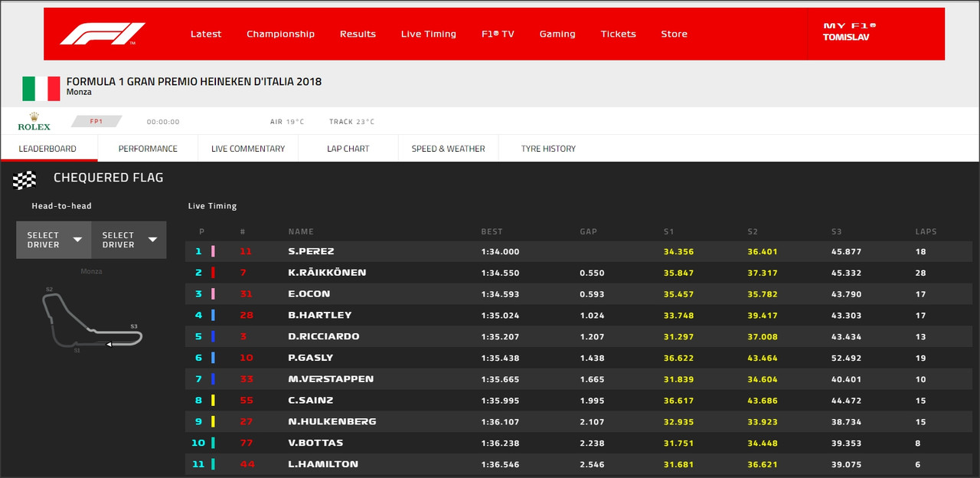The height and width of the screenshot is (478, 980).
Task: Click the AIR 19°C temperature readout
Action: (287, 122)
